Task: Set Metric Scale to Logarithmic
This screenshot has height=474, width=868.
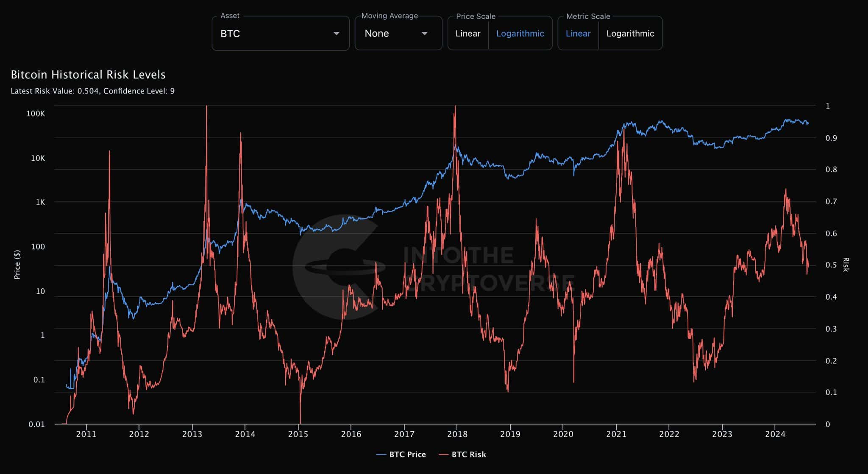Action: pos(630,33)
